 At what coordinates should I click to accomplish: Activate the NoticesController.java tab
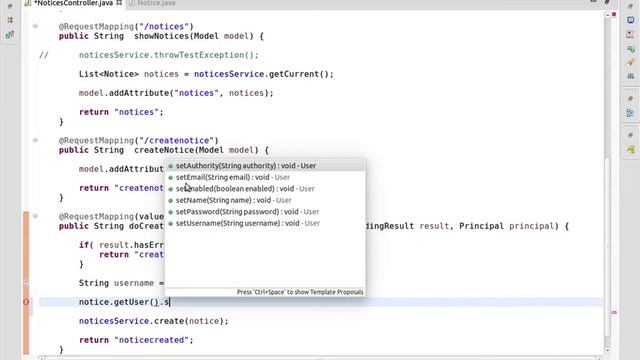(73, 3)
